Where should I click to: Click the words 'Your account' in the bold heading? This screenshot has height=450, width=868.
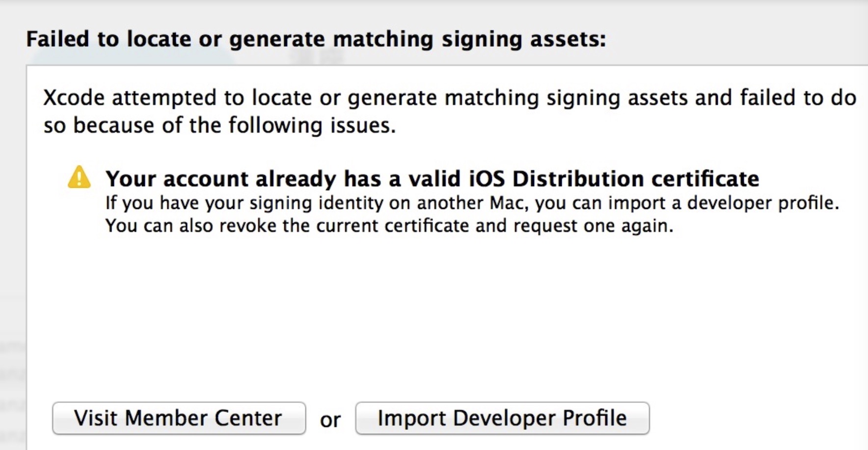click(x=177, y=179)
